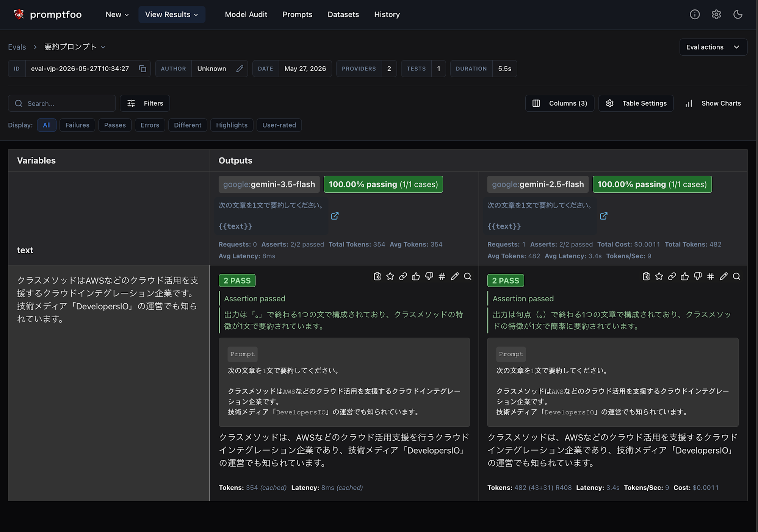Click the text variable column header
The width and height of the screenshot is (758, 532).
[x=25, y=250]
